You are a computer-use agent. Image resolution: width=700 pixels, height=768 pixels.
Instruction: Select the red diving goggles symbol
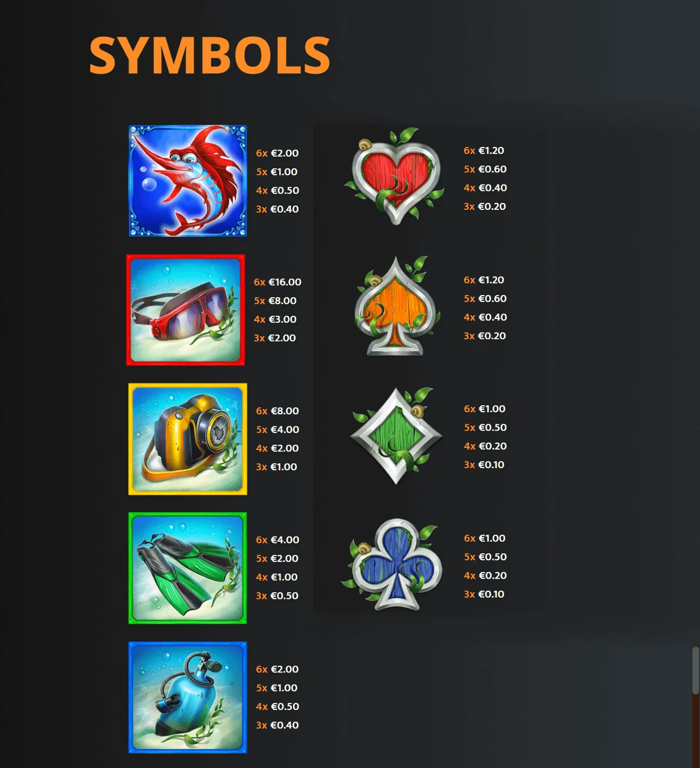tap(186, 310)
